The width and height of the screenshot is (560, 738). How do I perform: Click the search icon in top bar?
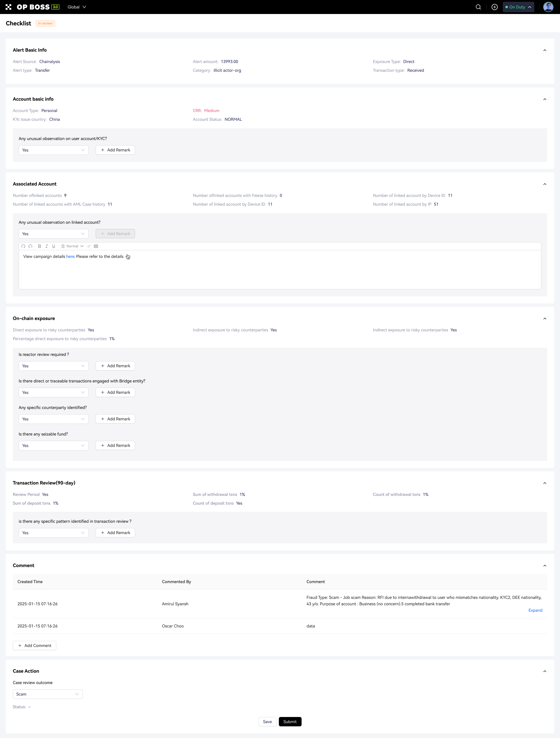point(478,7)
